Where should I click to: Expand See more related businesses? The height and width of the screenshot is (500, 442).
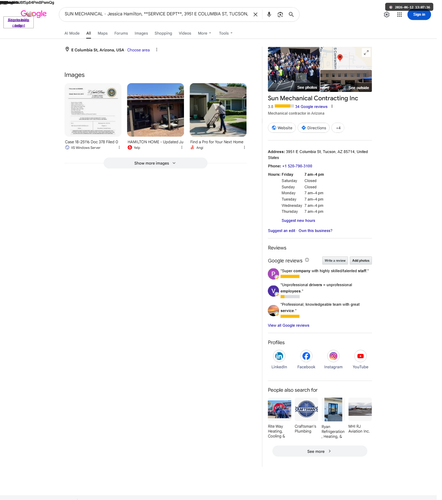320,451
